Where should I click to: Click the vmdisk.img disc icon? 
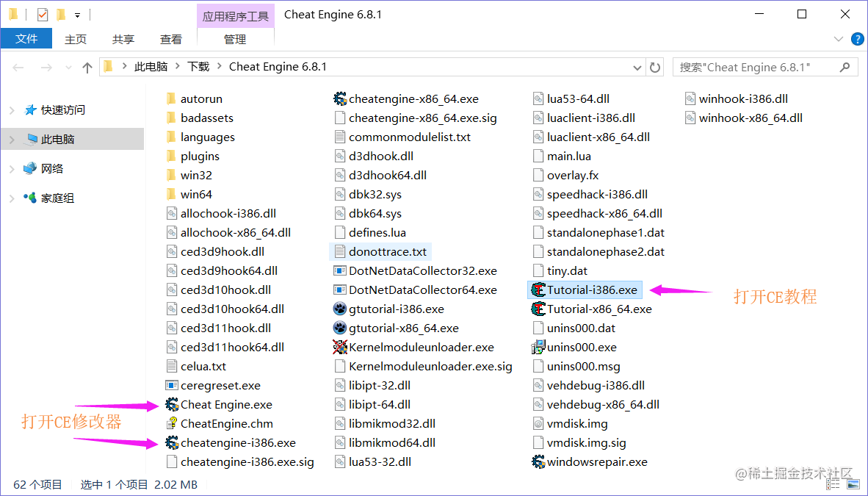(538, 423)
